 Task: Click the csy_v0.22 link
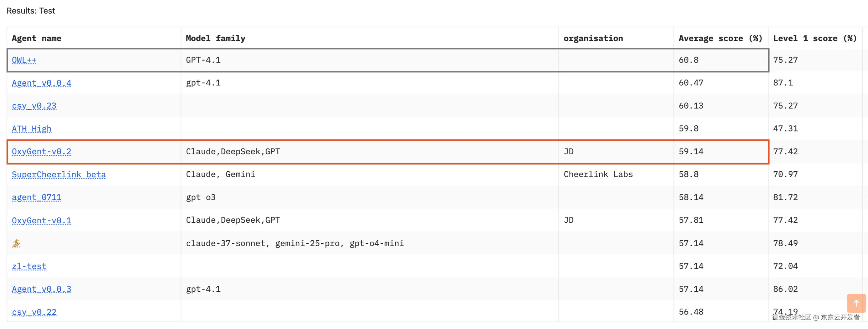(x=34, y=312)
